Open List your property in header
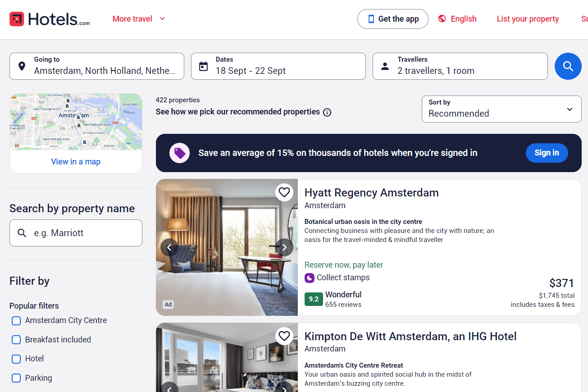The height and width of the screenshot is (392, 588). [x=528, y=19]
